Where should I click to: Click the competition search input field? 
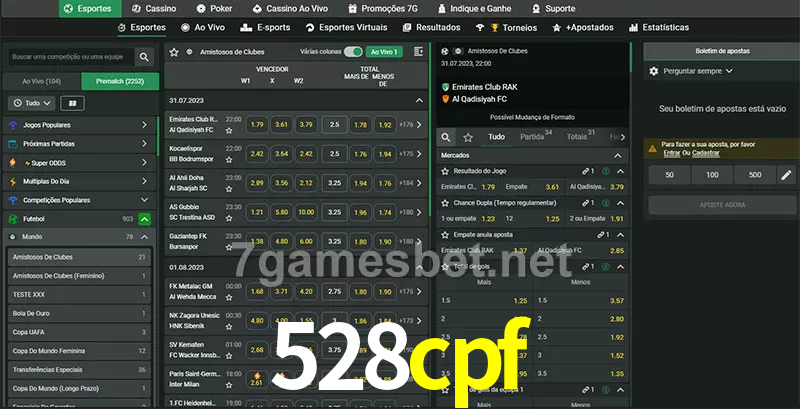[x=69, y=58]
